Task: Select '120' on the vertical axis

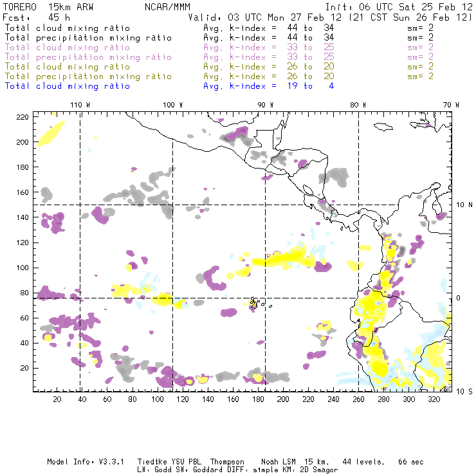Action: point(23,243)
